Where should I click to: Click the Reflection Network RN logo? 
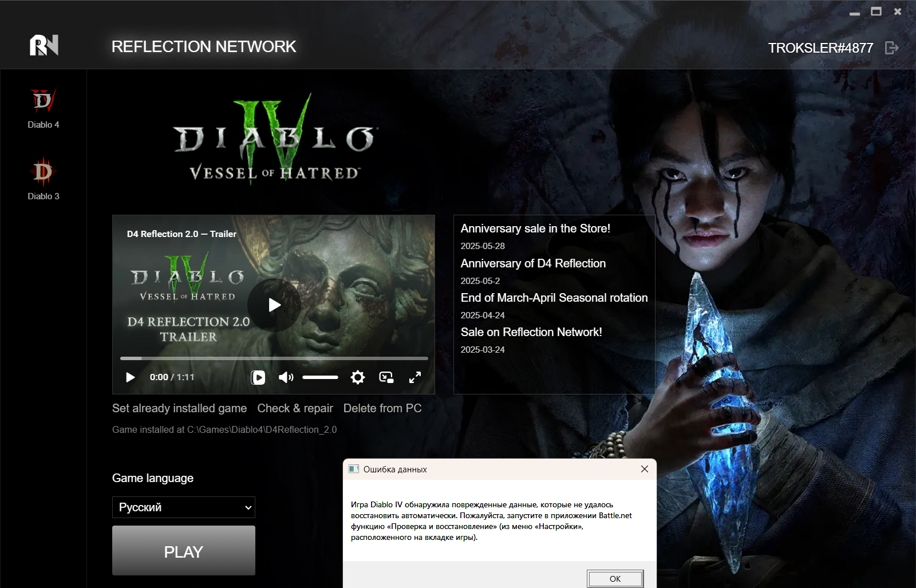pos(44,45)
